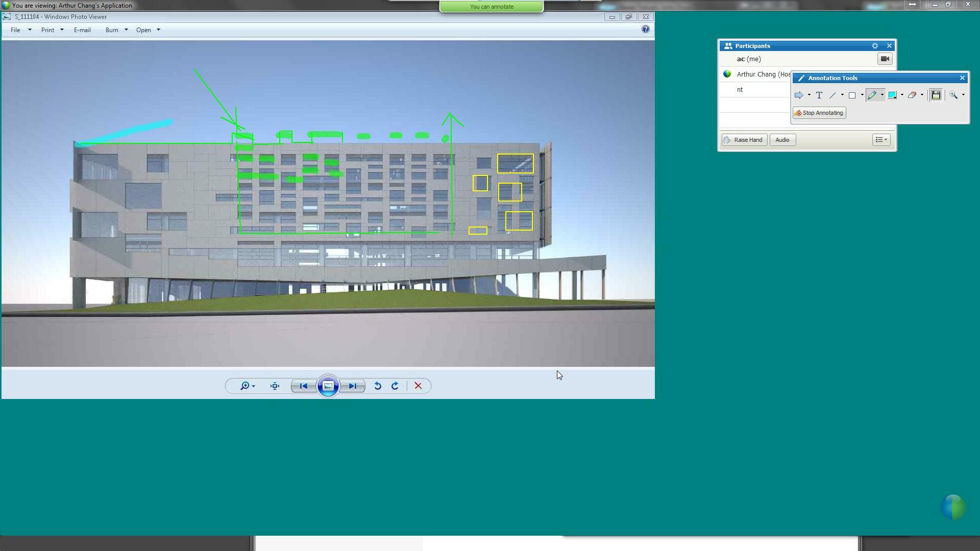
Task: Toggle the highlighter pen tool
Action: coord(872,95)
